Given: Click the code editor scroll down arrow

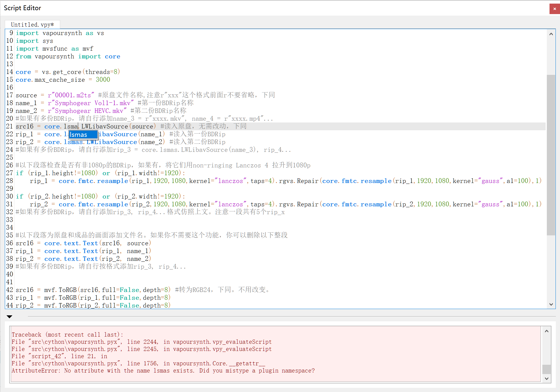Looking at the screenshot, I should coord(551,304).
